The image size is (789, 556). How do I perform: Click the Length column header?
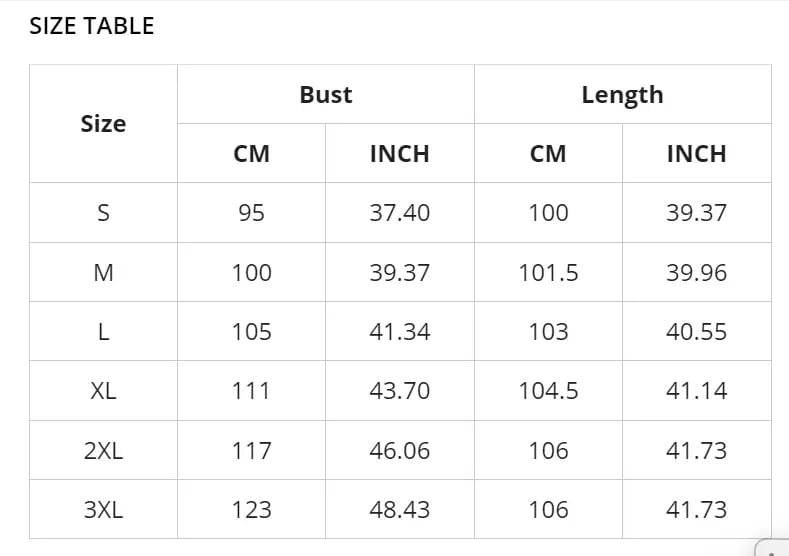[x=622, y=95]
